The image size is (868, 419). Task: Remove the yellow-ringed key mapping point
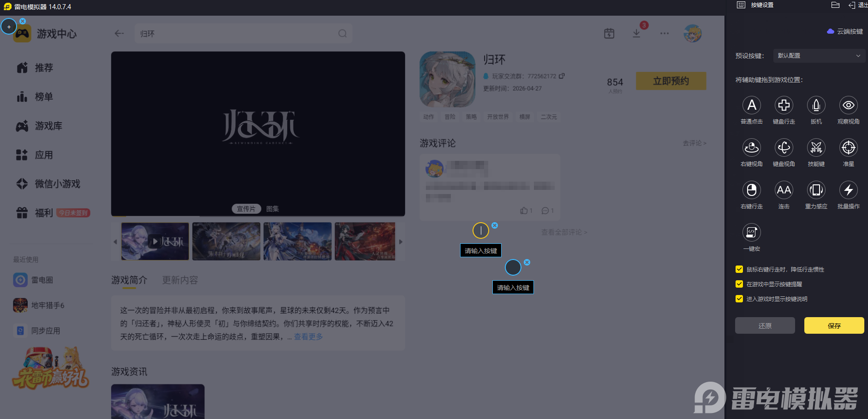pos(495,225)
